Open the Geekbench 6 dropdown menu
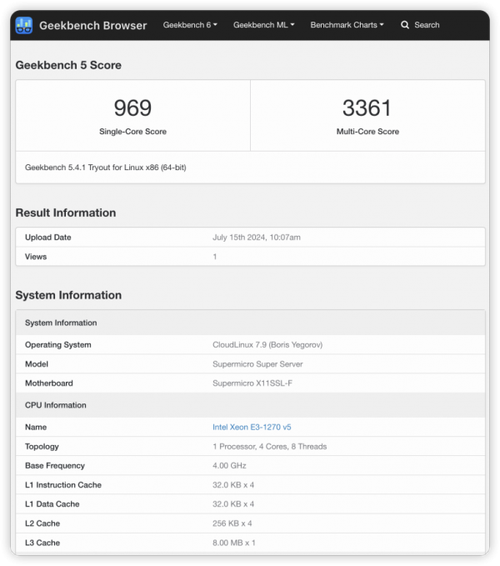The height and width of the screenshot is (566, 500). click(x=190, y=25)
